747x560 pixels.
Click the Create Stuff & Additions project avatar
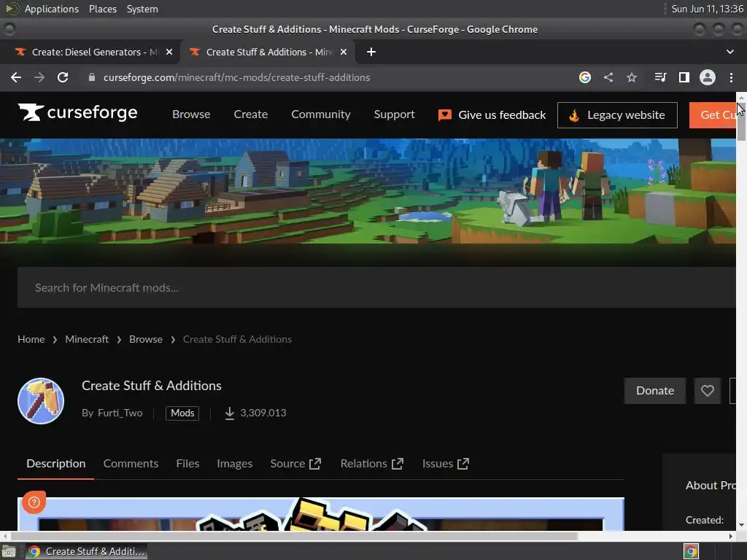pos(41,401)
